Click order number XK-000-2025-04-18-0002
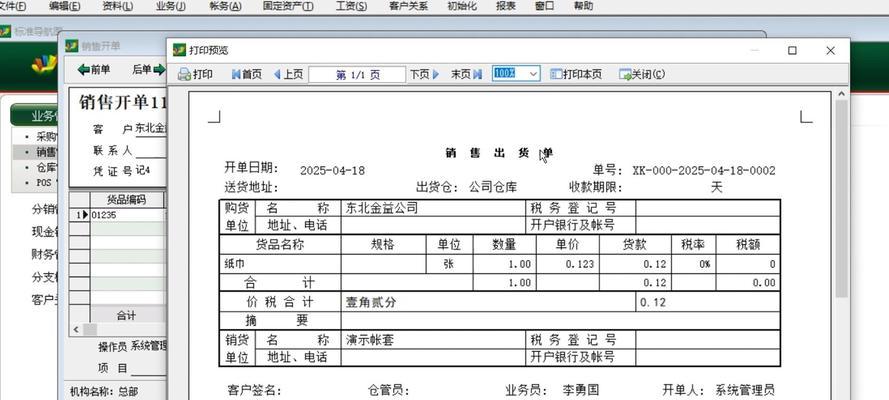Image resolution: width=889 pixels, height=400 pixels. pos(704,171)
